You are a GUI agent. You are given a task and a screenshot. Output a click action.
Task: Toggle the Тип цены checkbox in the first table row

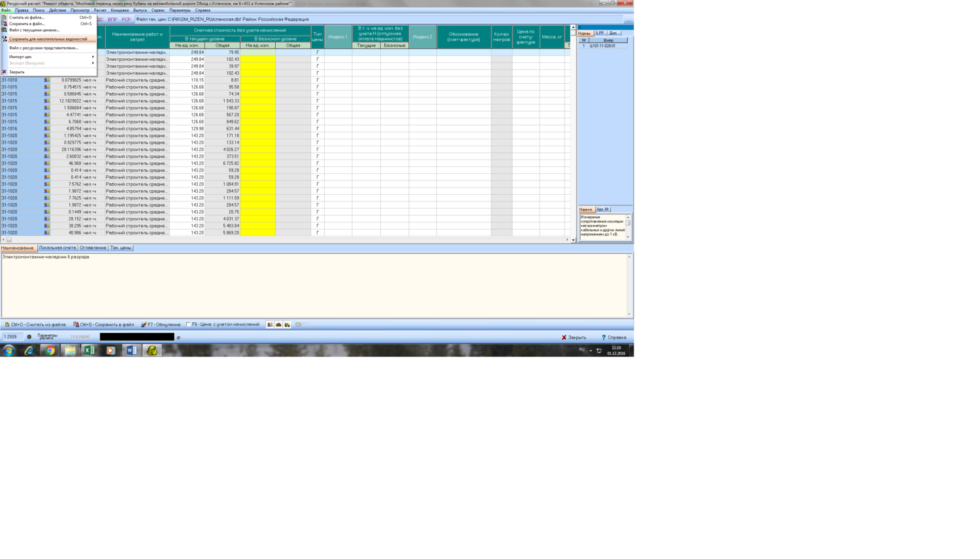318,52
